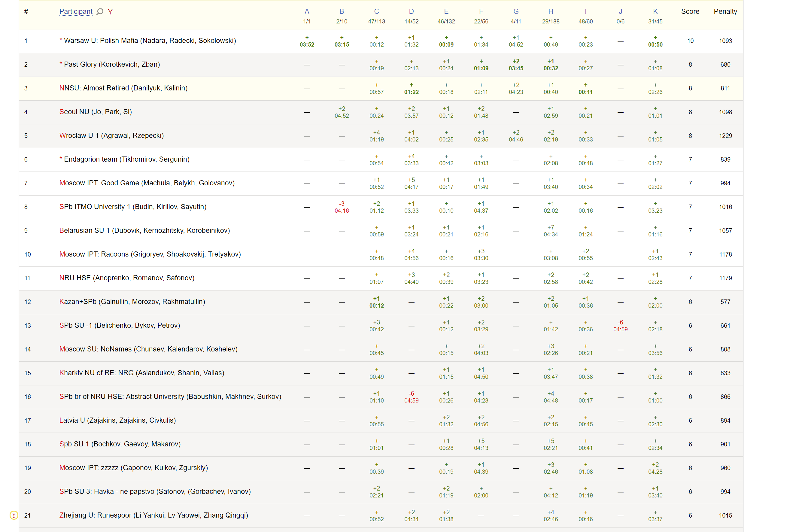The width and height of the screenshot is (787, 532).
Task: Click the Score column header
Action: click(690, 11)
